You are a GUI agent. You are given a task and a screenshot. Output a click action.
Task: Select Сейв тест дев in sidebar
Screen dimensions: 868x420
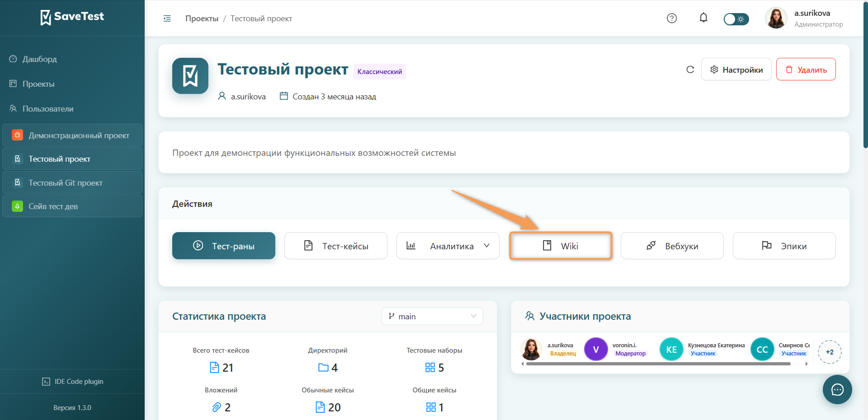(x=72, y=206)
